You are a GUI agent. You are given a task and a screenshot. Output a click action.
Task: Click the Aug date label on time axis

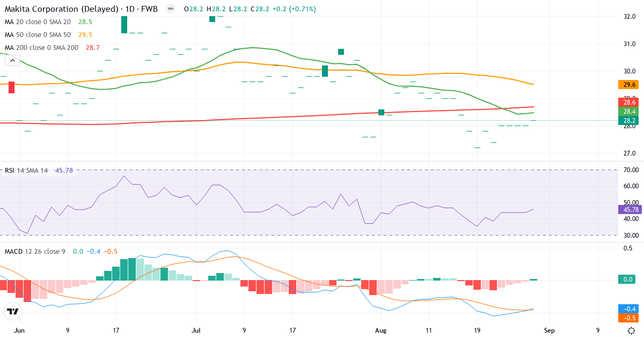tap(380, 330)
